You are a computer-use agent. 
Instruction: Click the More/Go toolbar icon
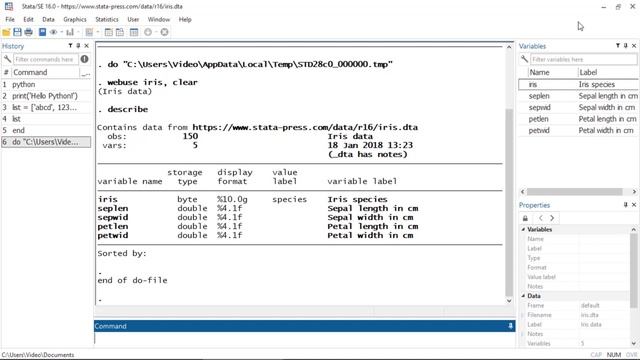click(x=148, y=32)
